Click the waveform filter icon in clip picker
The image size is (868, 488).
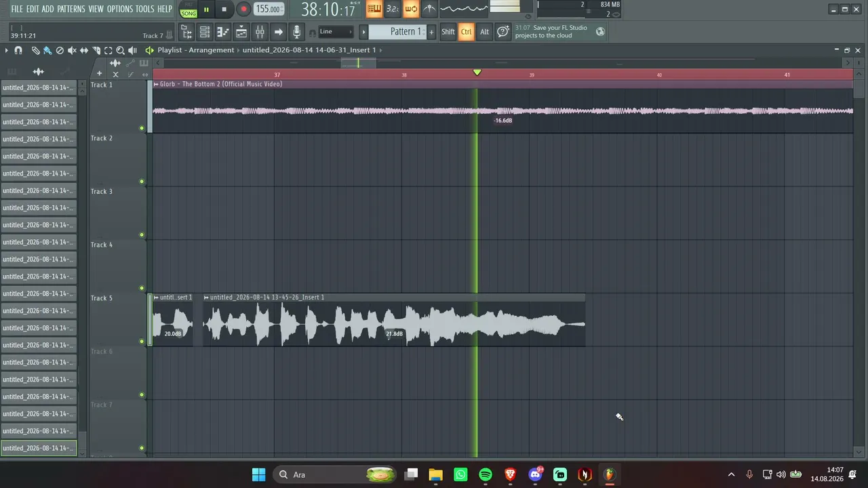pos(38,71)
